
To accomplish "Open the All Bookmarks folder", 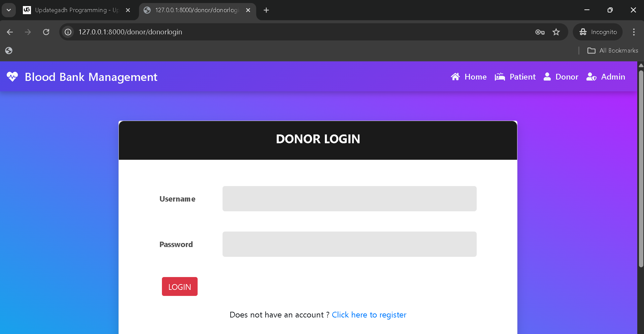I will (x=613, y=51).
